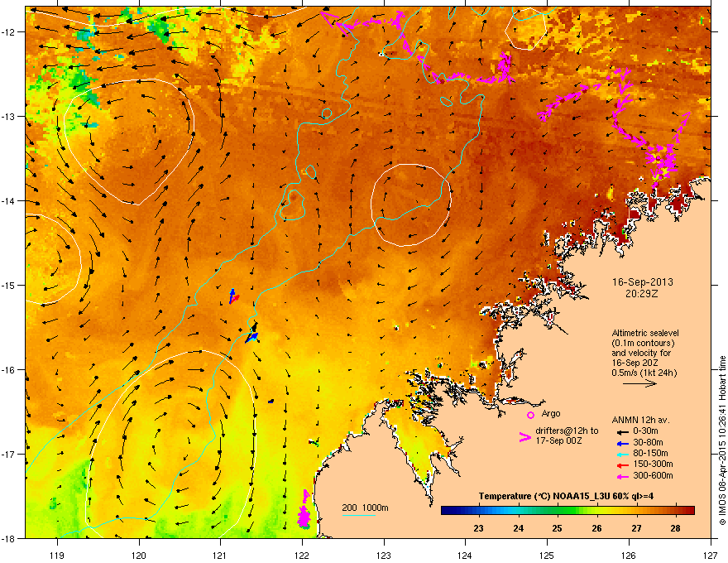Click the '(0.1m contours)' legend line
This screenshot has width=728, height=563.
click(643, 344)
